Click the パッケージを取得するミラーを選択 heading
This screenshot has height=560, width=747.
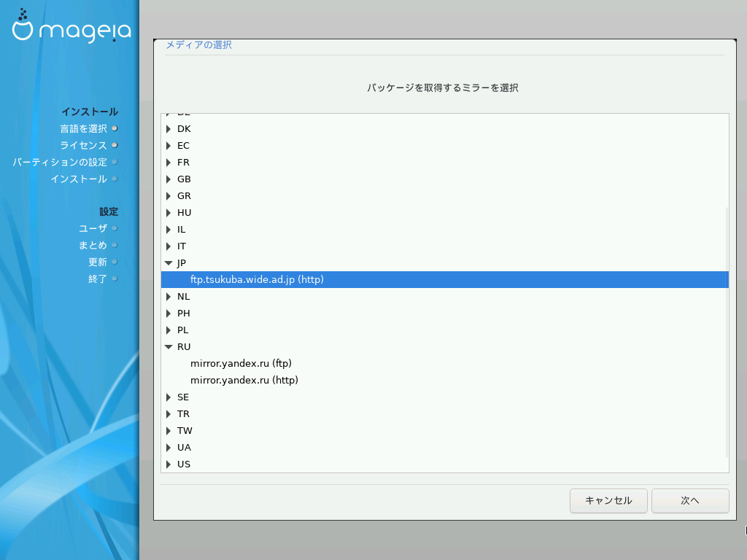click(x=443, y=87)
